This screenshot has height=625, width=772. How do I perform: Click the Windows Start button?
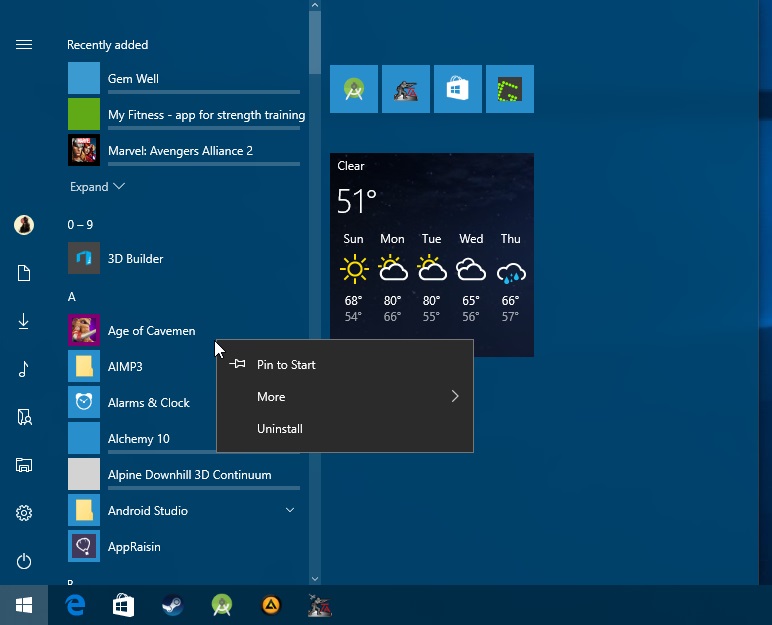[24, 605]
